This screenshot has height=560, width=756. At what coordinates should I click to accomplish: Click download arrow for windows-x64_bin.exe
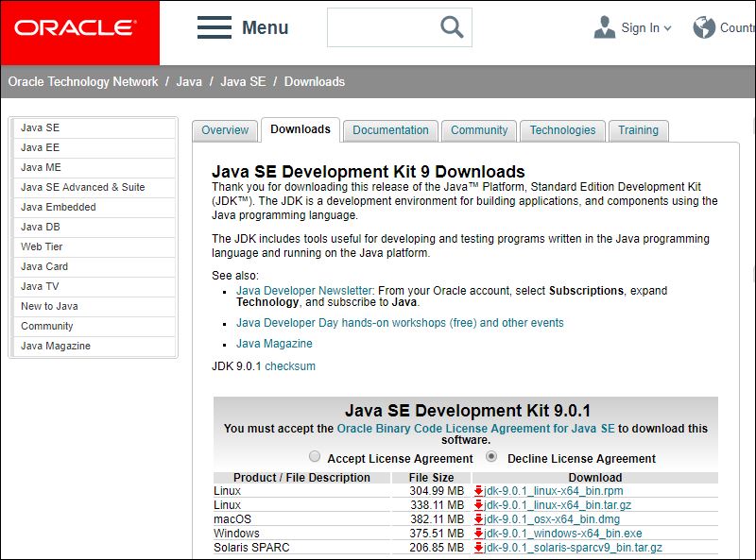tap(478, 534)
